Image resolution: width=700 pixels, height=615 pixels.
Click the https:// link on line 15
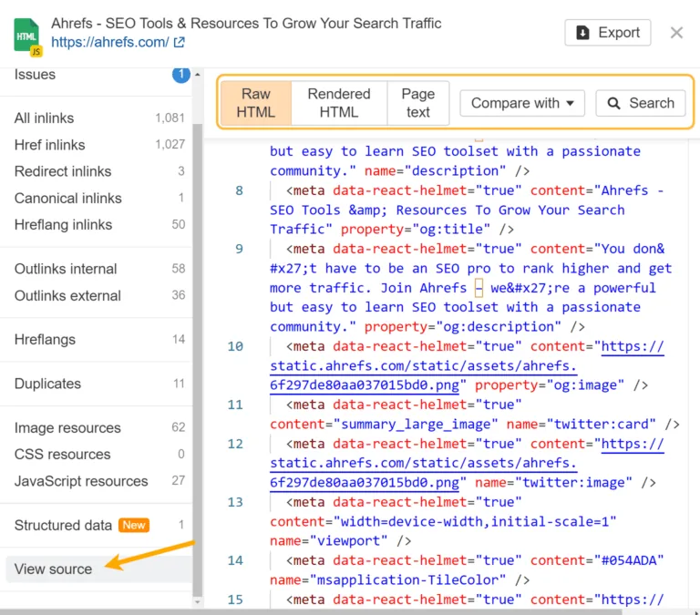click(x=633, y=600)
